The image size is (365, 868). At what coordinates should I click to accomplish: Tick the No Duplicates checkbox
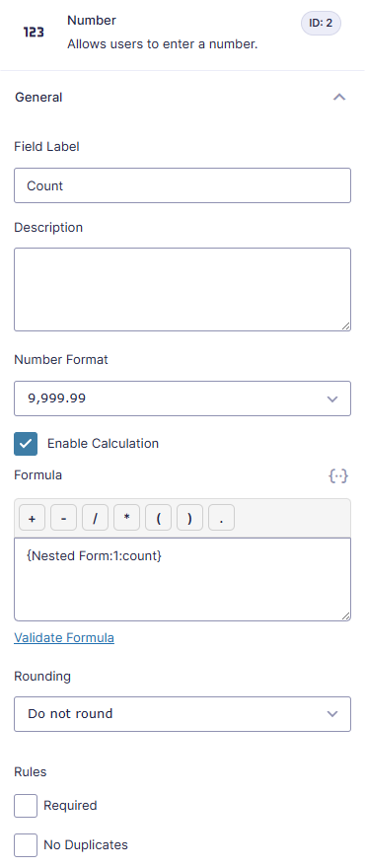26,845
